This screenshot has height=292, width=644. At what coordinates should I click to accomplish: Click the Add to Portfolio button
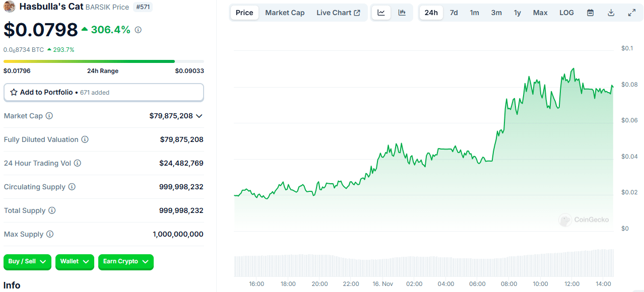(x=104, y=93)
